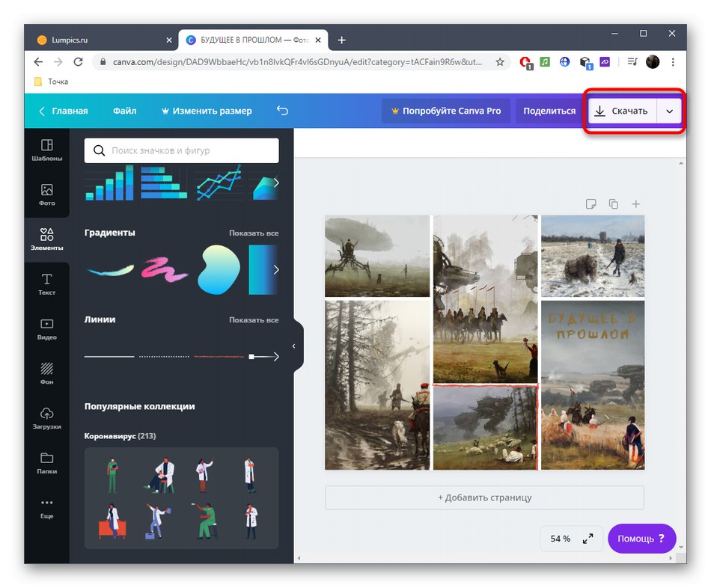The image size is (711, 588).
Task: Open the Загрузки (Uploads) sidebar panel
Action: [46, 418]
